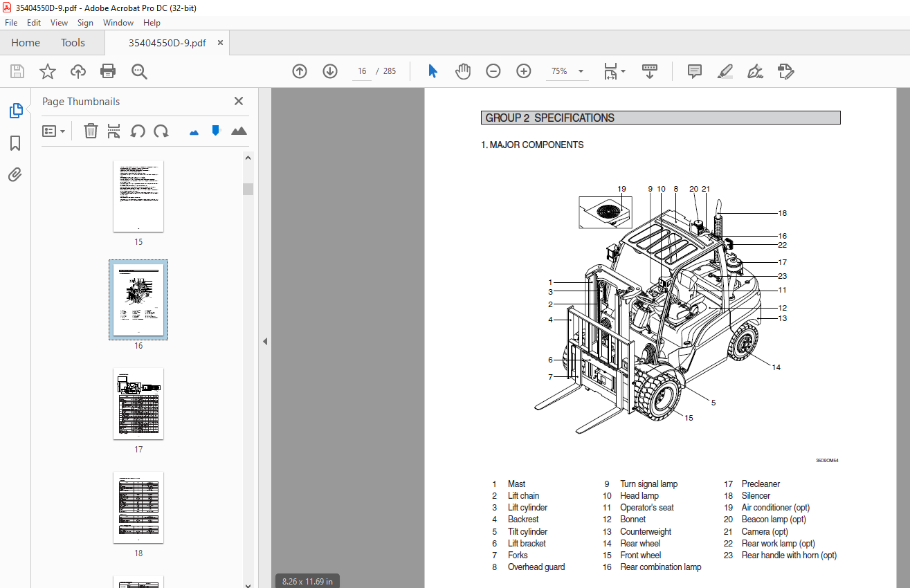
Task: Click the page size 8.26 x 11.69 in label
Action: click(307, 581)
